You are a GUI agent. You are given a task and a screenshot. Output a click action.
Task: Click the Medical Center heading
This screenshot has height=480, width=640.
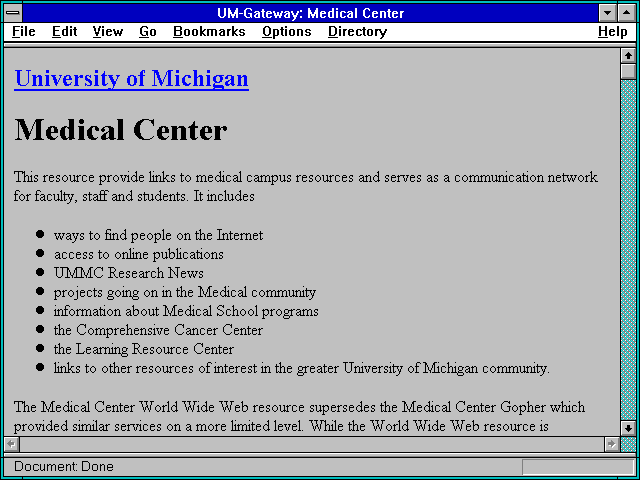pyautogui.click(x=121, y=130)
